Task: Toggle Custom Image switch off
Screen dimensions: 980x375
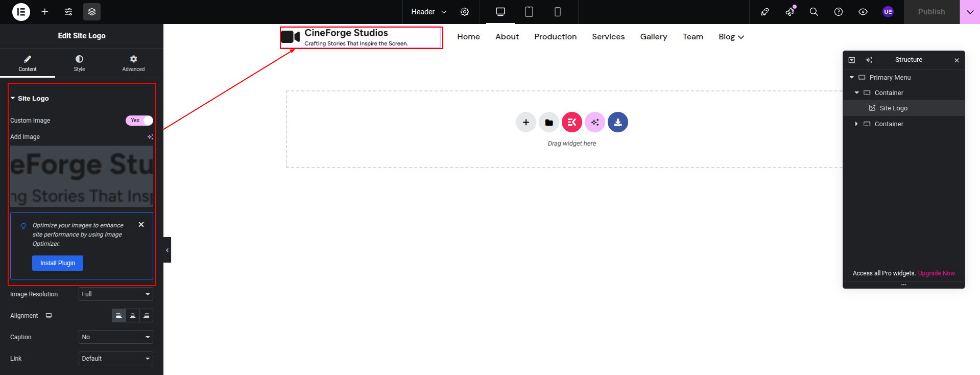Action: point(139,121)
